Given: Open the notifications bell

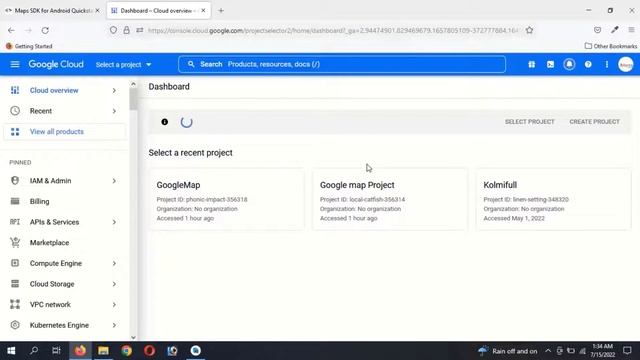Looking at the screenshot, I should (569, 64).
